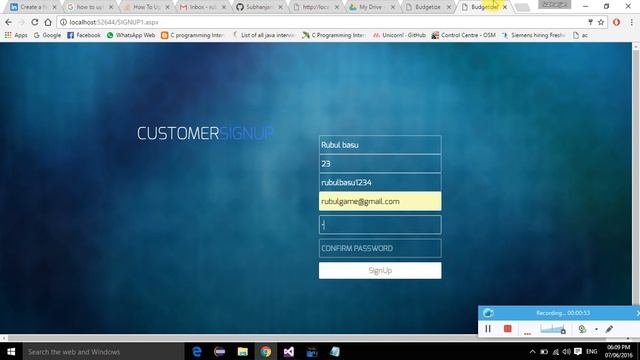Open the browser home page icon

click(x=48, y=22)
